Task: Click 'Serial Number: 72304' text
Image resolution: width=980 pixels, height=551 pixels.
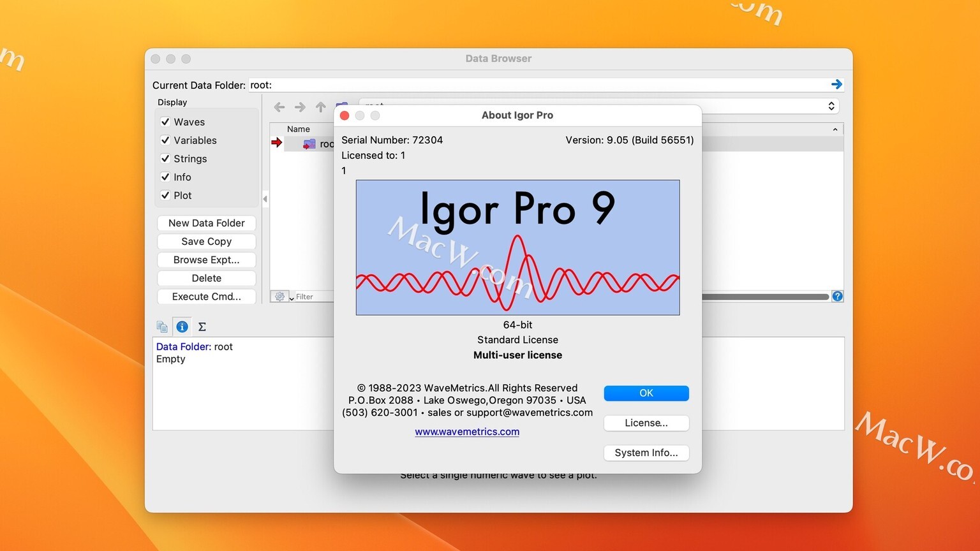Action: 392,140
